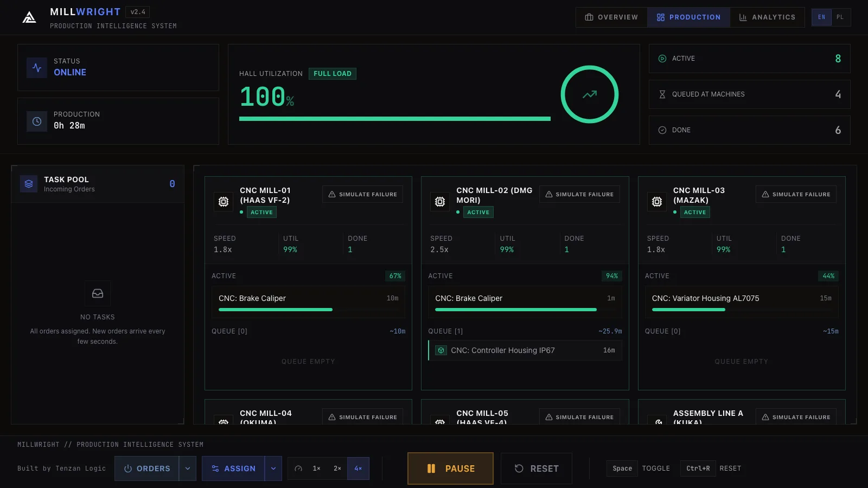This screenshot has height=488, width=868.
Task: Click the Queued at Machines count 4
Action: click(x=838, y=94)
